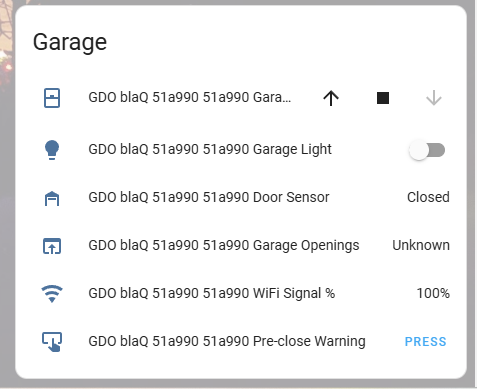Click the Pre-close Warning icon
Screen dimensions: 477x389
(x=52, y=342)
